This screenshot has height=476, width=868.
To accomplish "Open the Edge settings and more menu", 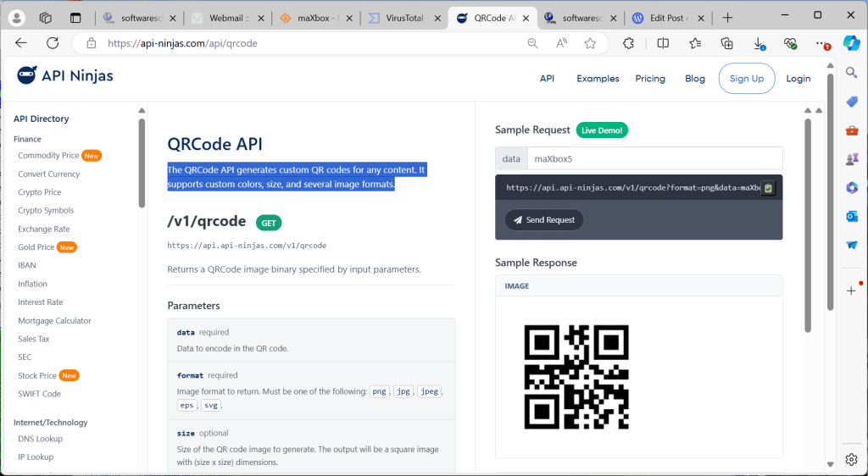I will 821,43.
